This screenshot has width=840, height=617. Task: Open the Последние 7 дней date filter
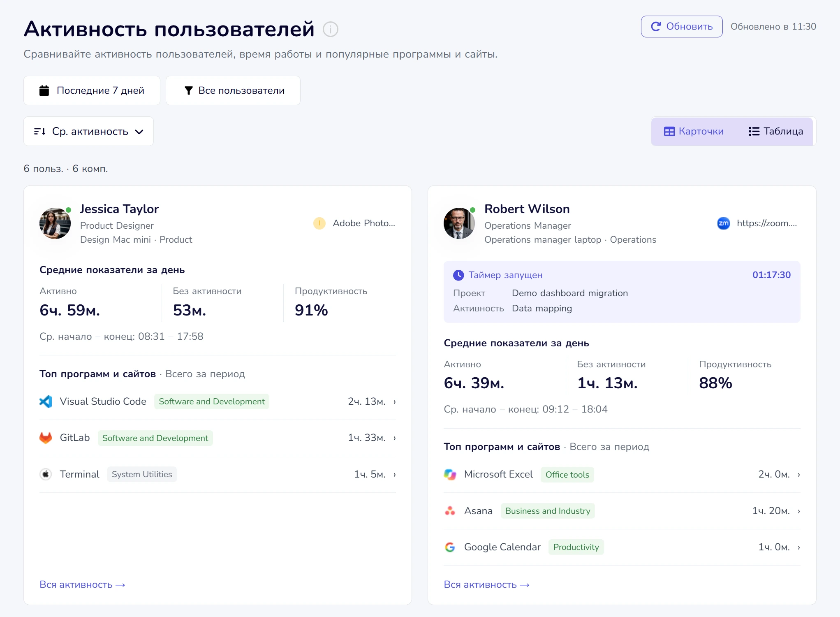[92, 90]
